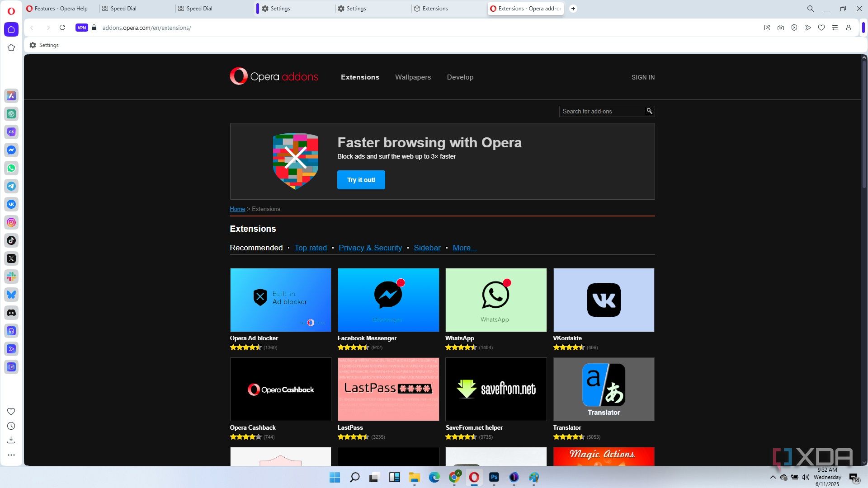Open the Sidebar category link
This screenshot has width=868, height=488.
427,248
